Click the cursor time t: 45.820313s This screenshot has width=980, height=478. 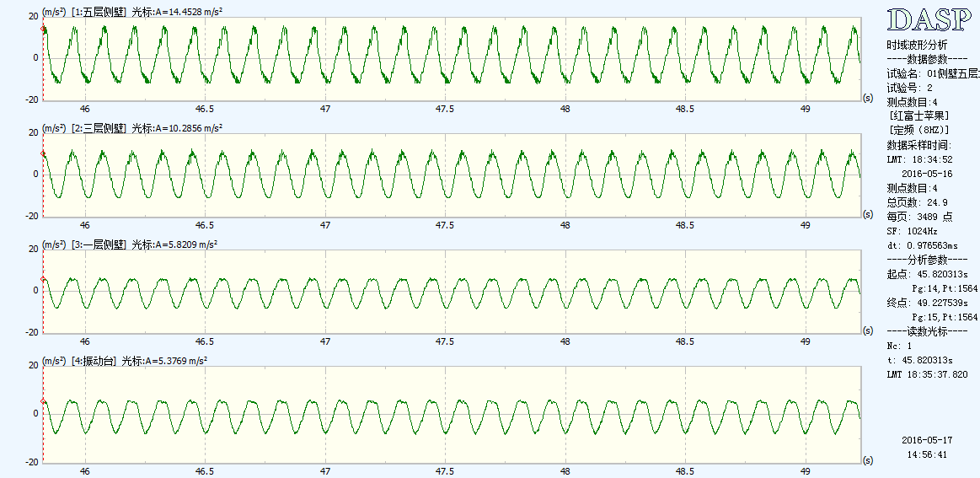click(x=919, y=360)
